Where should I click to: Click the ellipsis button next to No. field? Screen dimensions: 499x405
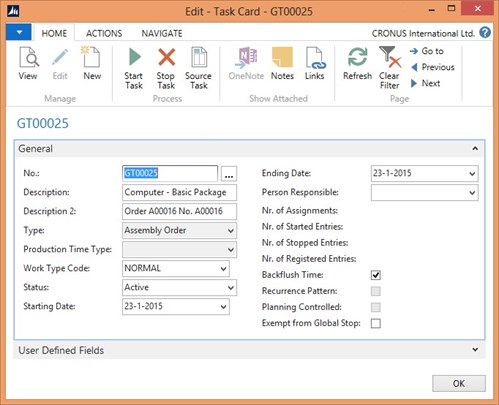coord(229,174)
